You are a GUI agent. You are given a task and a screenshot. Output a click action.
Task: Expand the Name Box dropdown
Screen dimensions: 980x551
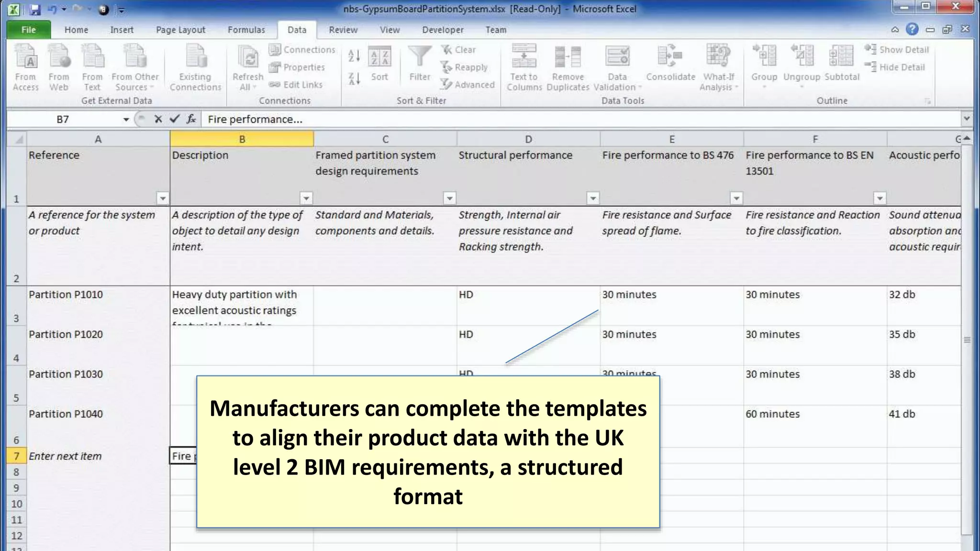(x=126, y=120)
